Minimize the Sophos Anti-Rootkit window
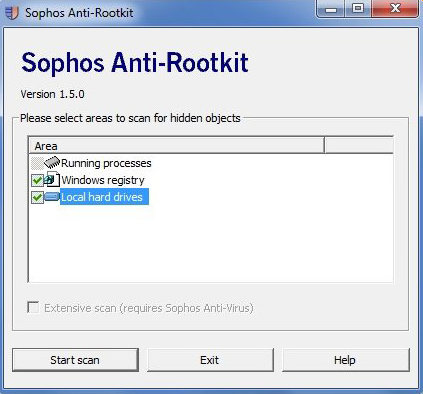 [x=331, y=9]
